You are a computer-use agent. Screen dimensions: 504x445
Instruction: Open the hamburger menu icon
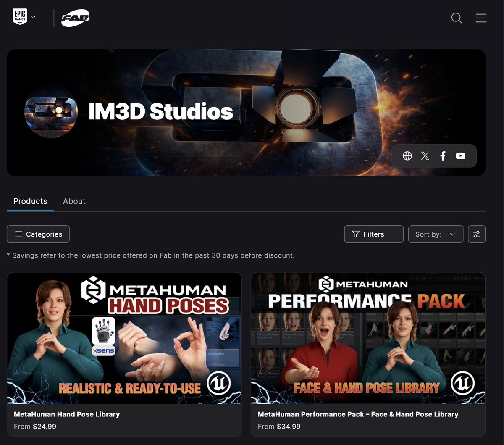coord(481,18)
